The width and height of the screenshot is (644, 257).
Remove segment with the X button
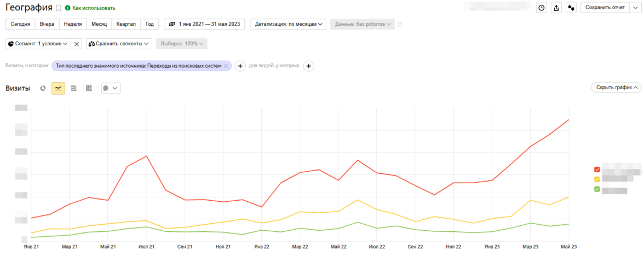coord(77,44)
